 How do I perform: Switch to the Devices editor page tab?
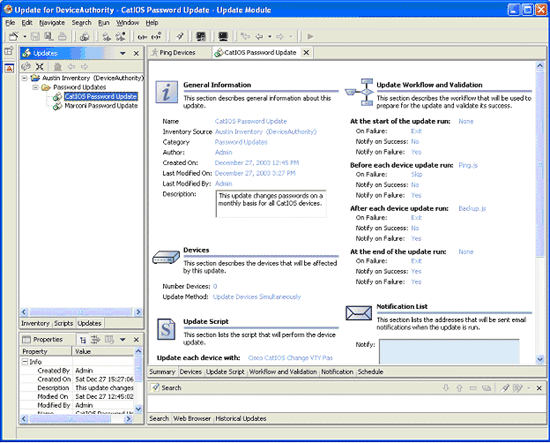190,372
